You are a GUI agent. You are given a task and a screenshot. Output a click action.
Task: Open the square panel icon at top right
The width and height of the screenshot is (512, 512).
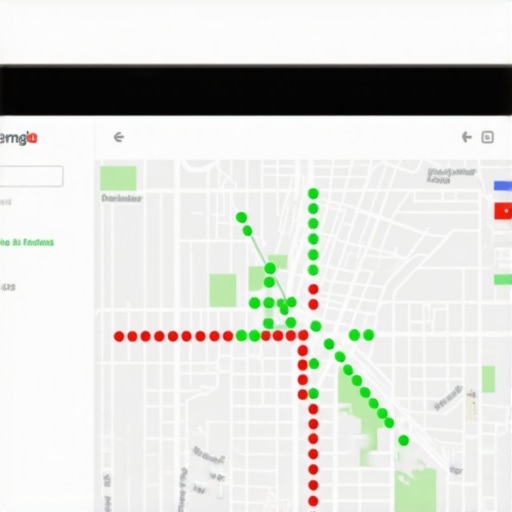click(x=487, y=137)
